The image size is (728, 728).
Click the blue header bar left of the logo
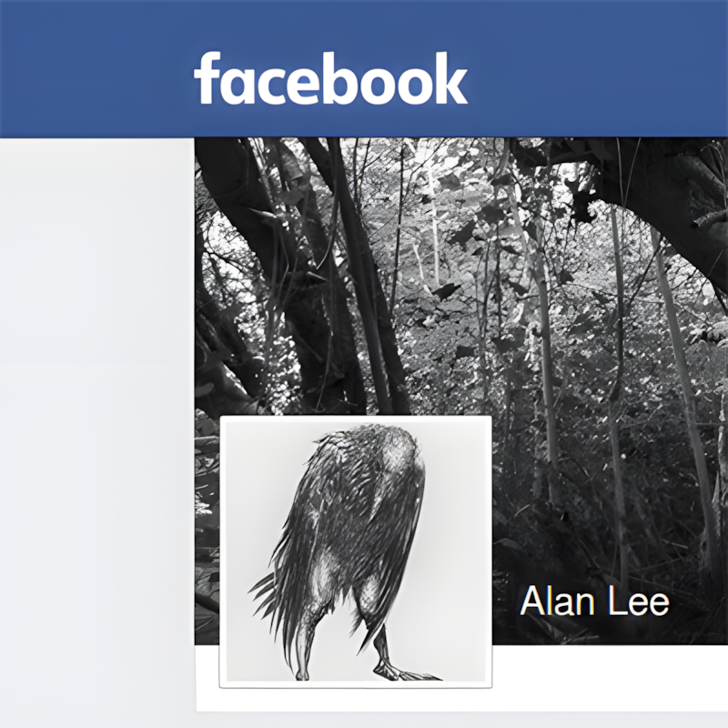pos(93,69)
